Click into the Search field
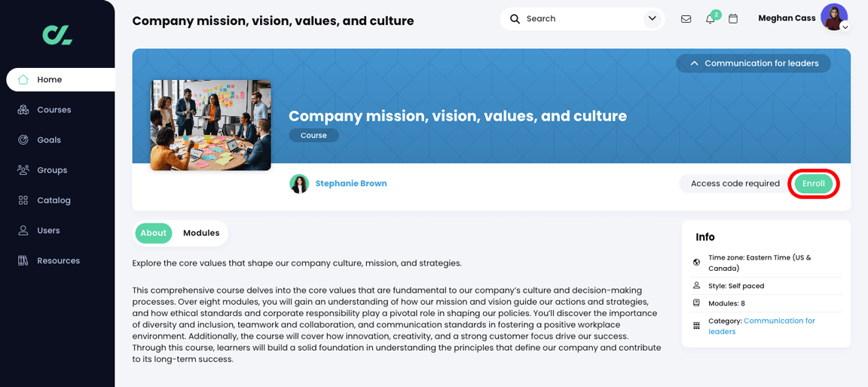The height and width of the screenshot is (387, 868). 581,19
